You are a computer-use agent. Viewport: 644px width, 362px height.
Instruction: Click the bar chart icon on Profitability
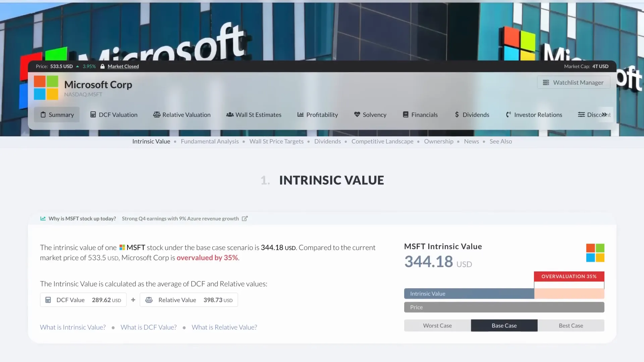[301, 115]
